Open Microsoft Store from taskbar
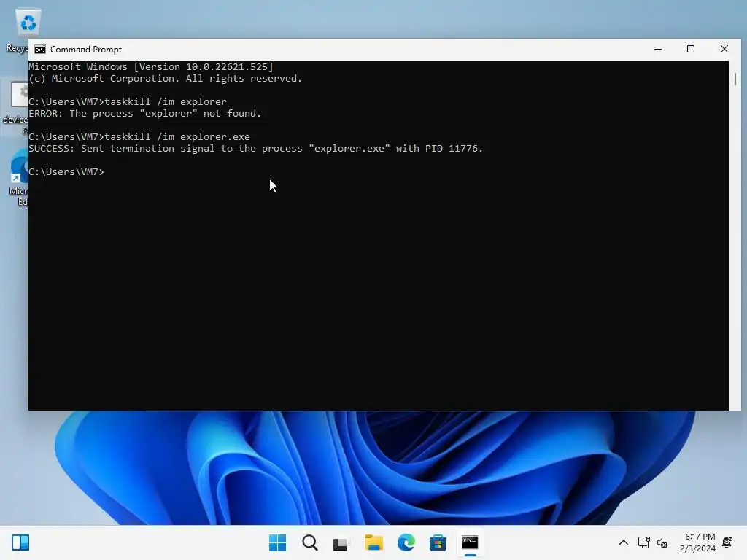This screenshot has height=560, width=747. coord(438,542)
